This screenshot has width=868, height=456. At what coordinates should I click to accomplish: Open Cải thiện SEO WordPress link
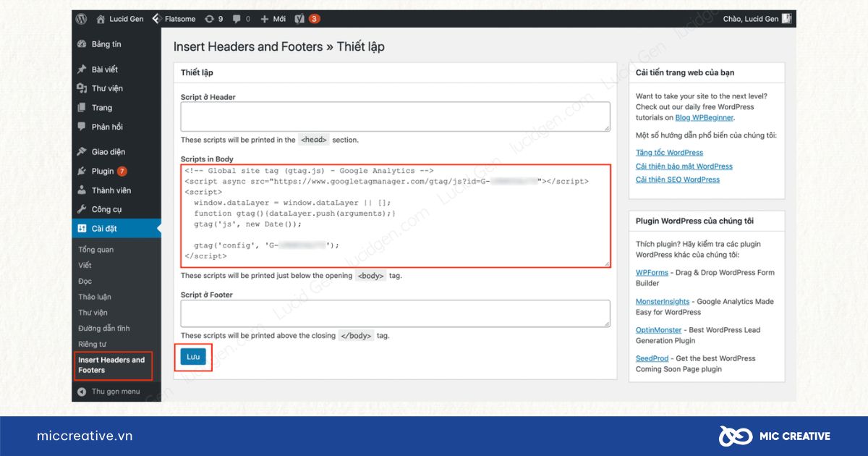click(678, 180)
